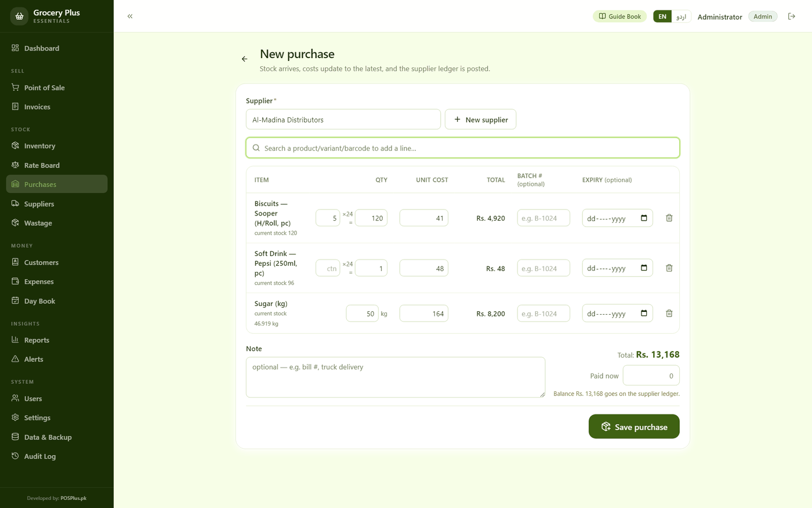This screenshot has height=508, width=812.
Task: Click the Suppliers truck icon
Action: point(15,203)
